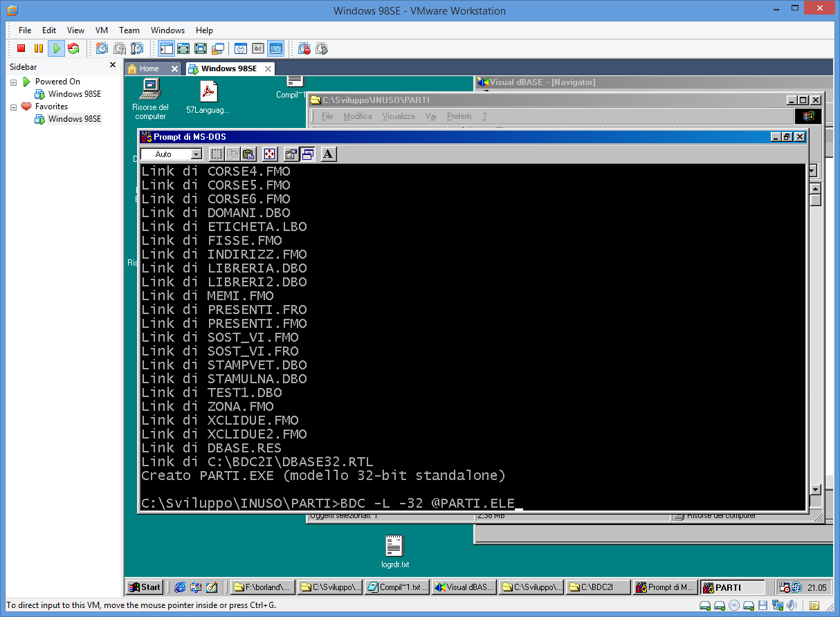This screenshot has width=840, height=617.
Task: Click the orange Suspend VM button
Action: click(39, 48)
